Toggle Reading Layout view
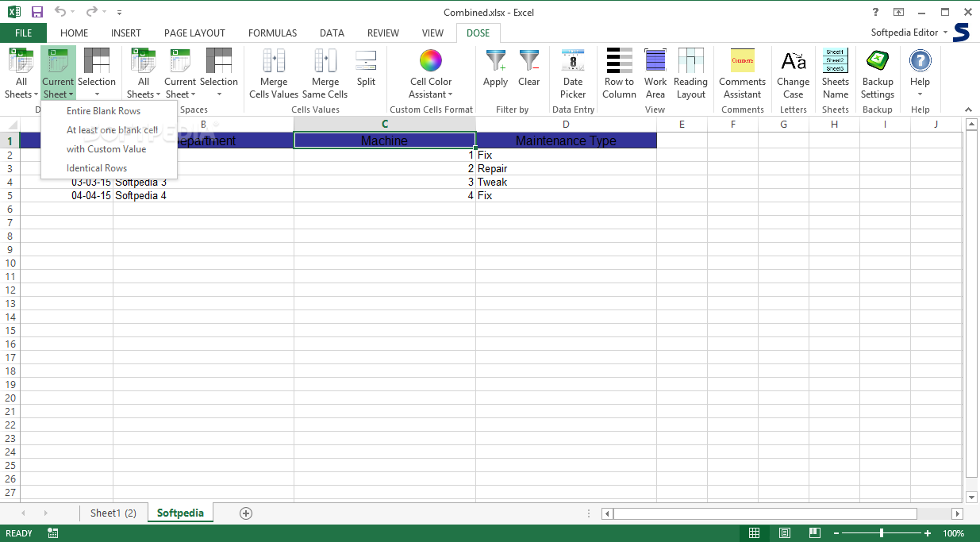Screen dimensions: 980x542 690,74
